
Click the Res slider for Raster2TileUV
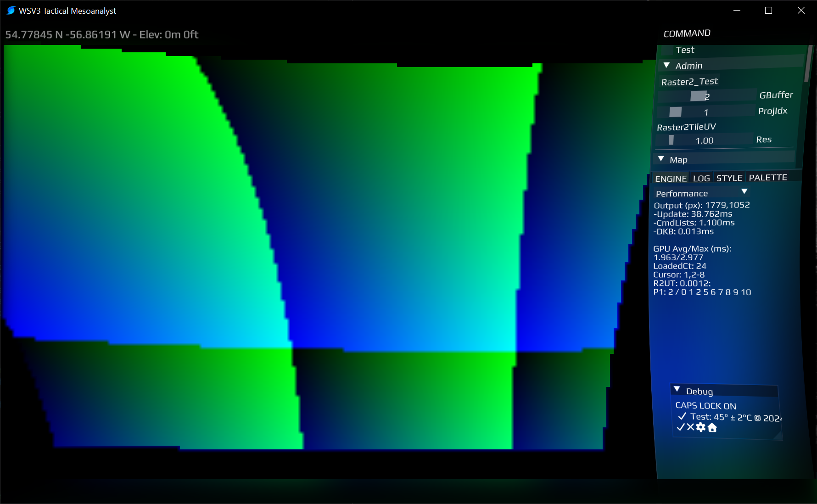click(671, 140)
